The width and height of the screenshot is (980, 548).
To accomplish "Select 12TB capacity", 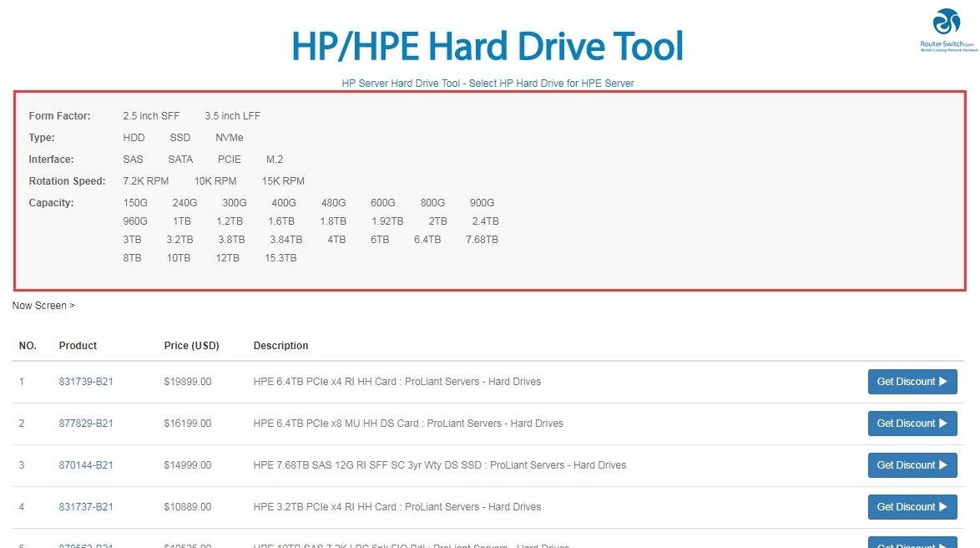I will [x=228, y=258].
